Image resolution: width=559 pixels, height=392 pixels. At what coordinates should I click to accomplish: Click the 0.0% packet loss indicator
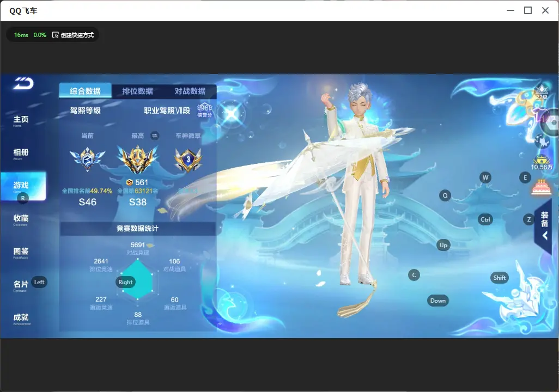40,35
